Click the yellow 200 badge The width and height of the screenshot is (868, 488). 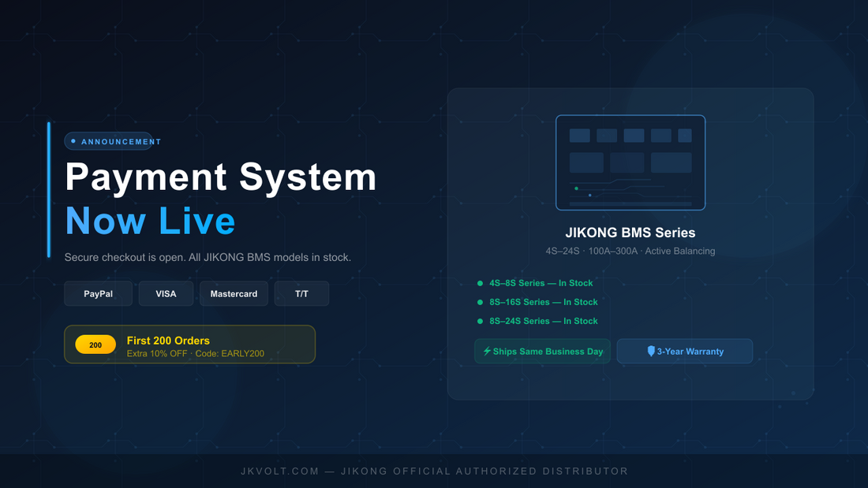pyautogui.click(x=95, y=345)
